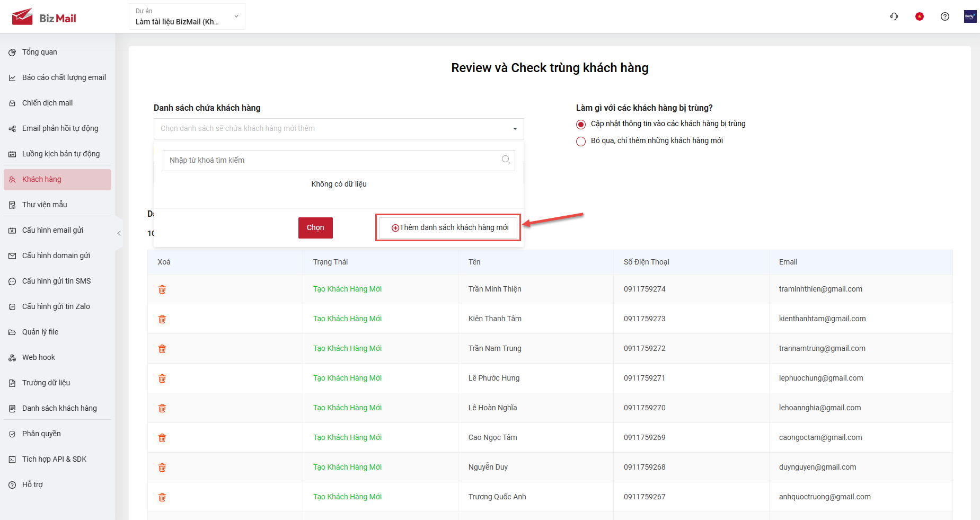980x520 pixels.
Task: Delete the Cao Ngọc Tâm row
Action: point(162,438)
